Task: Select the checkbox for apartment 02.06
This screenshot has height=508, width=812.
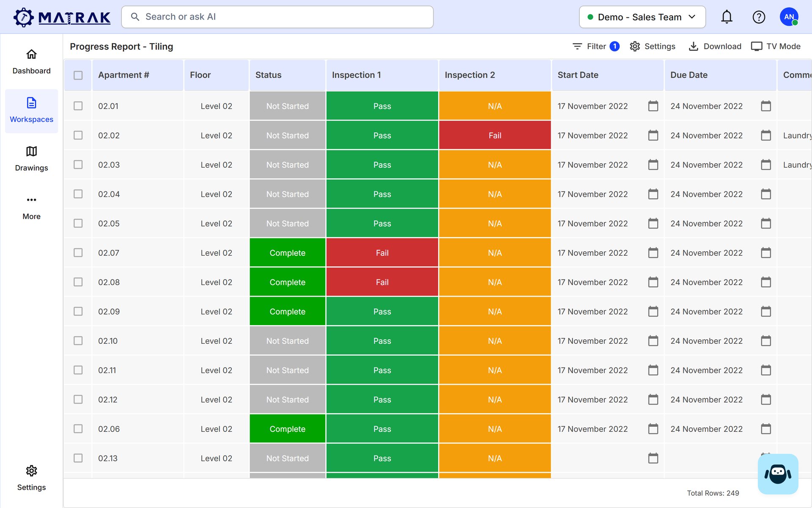Action: (78, 429)
